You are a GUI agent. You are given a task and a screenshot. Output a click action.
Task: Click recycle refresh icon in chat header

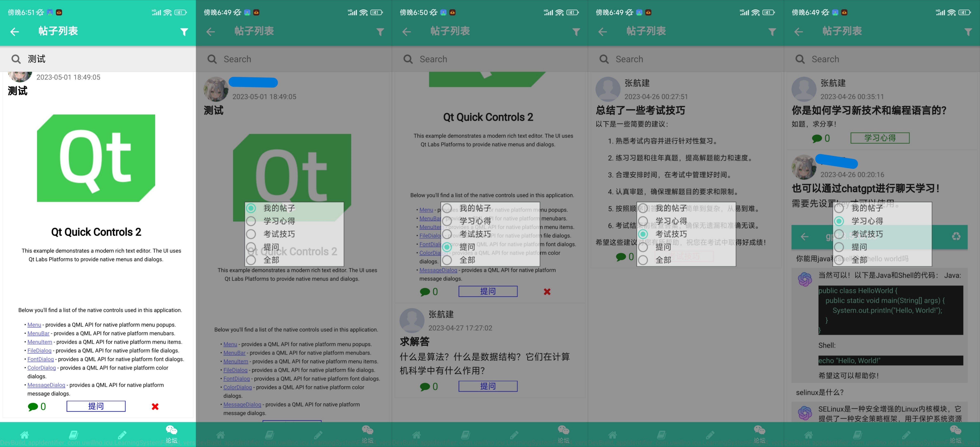[x=956, y=236]
